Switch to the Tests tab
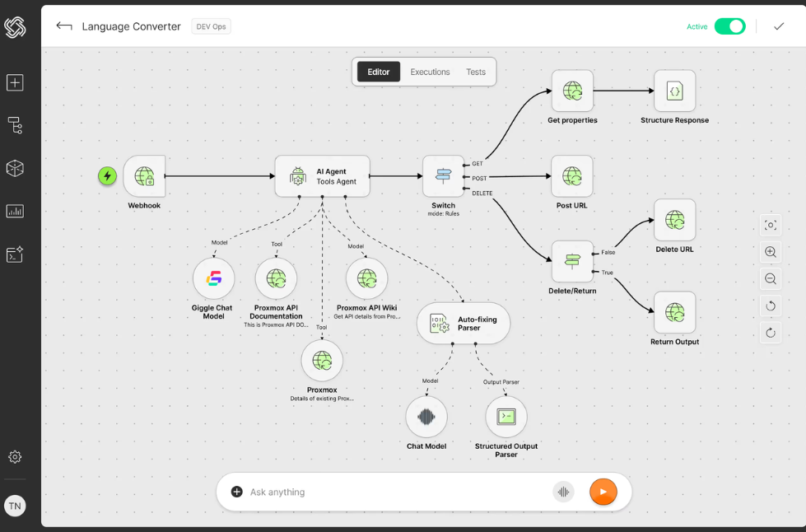 click(x=476, y=72)
